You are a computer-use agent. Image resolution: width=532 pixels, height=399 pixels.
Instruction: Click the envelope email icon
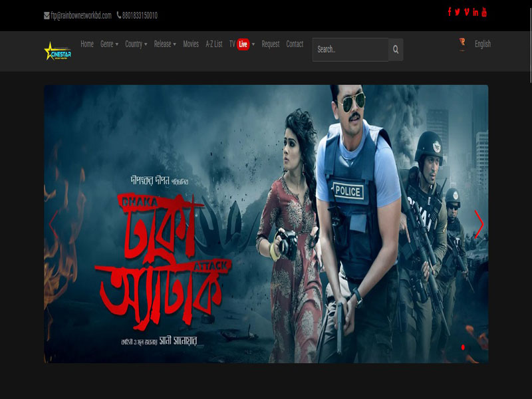pyautogui.click(x=47, y=15)
